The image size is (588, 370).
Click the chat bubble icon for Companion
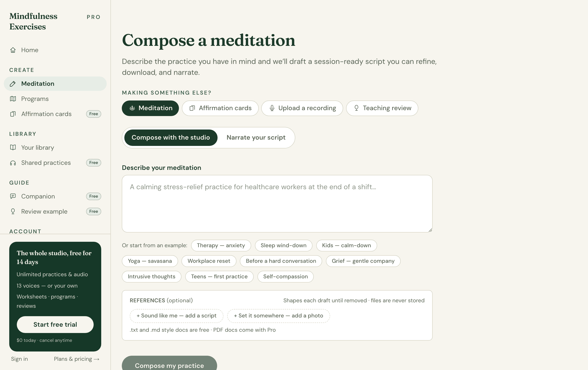coord(13,196)
